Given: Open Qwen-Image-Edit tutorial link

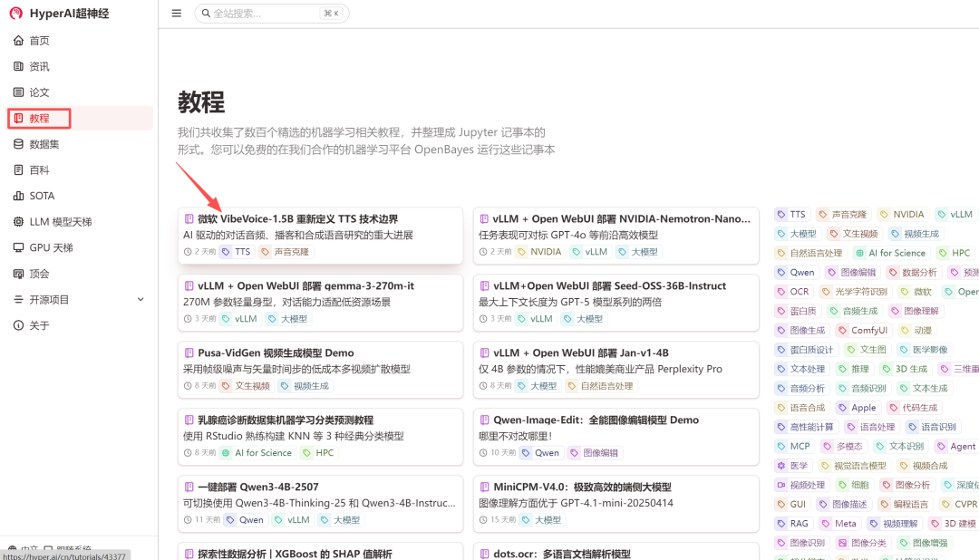Looking at the screenshot, I should pos(596,420).
